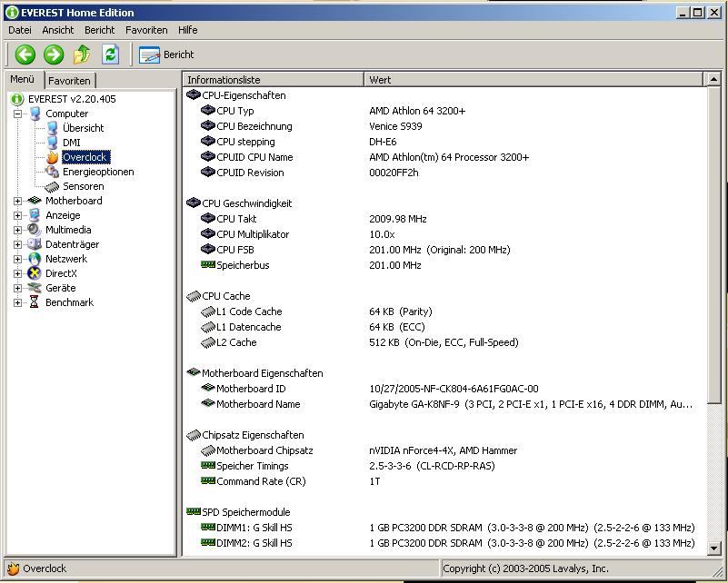The image size is (728, 583).
Task: Click the scrollbar up arrow
Action: (x=713, y=79)
